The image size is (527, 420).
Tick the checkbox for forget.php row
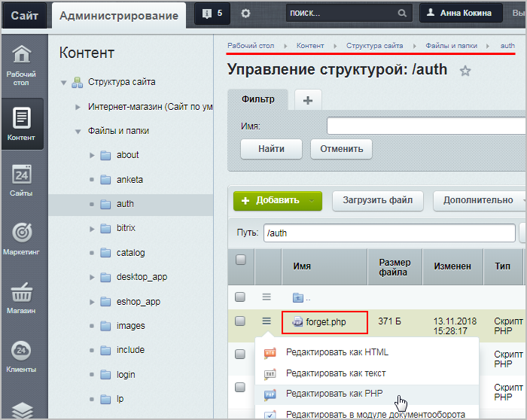click(240, 321)
